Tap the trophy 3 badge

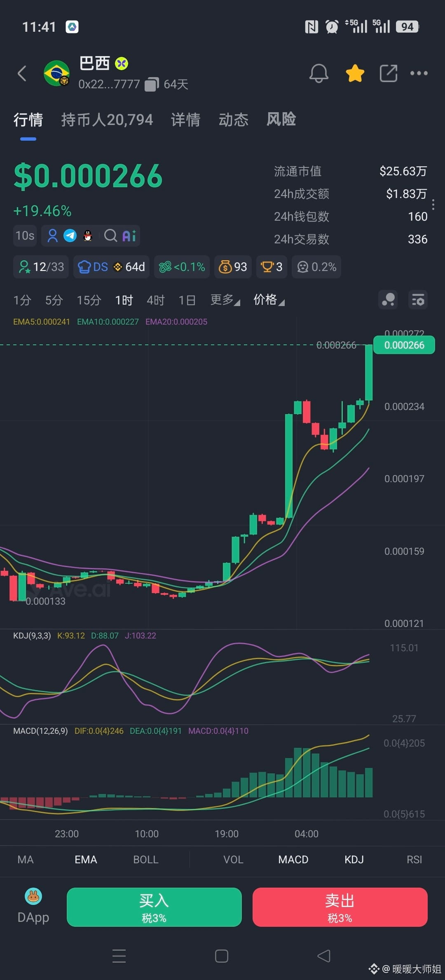[x=272, y=267]
